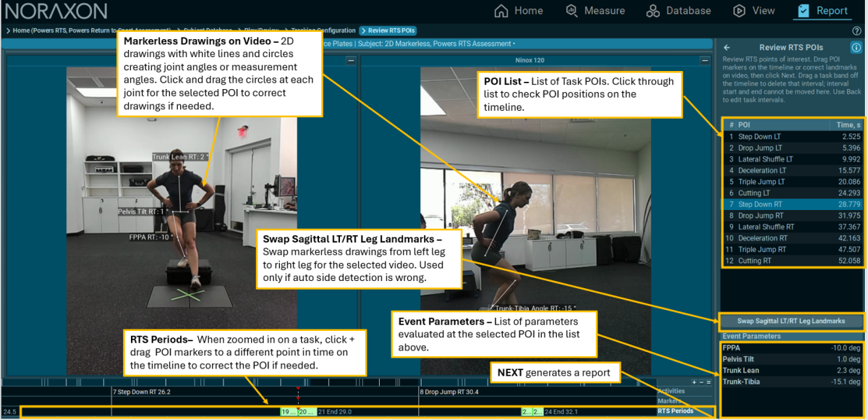Open the Home tab
This screenshot has width=868, height=420.
(x=518, y=11)
